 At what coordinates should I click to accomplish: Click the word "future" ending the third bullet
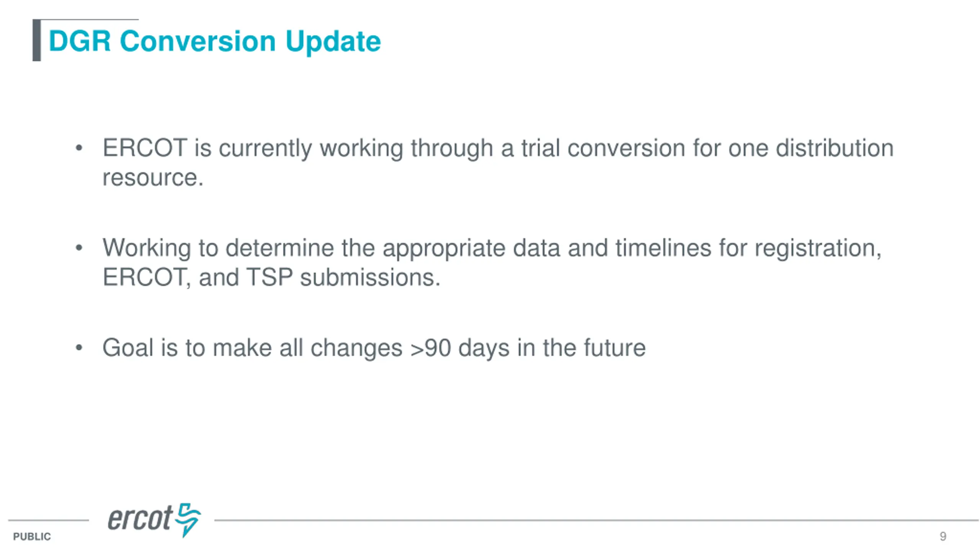(614, 347)
